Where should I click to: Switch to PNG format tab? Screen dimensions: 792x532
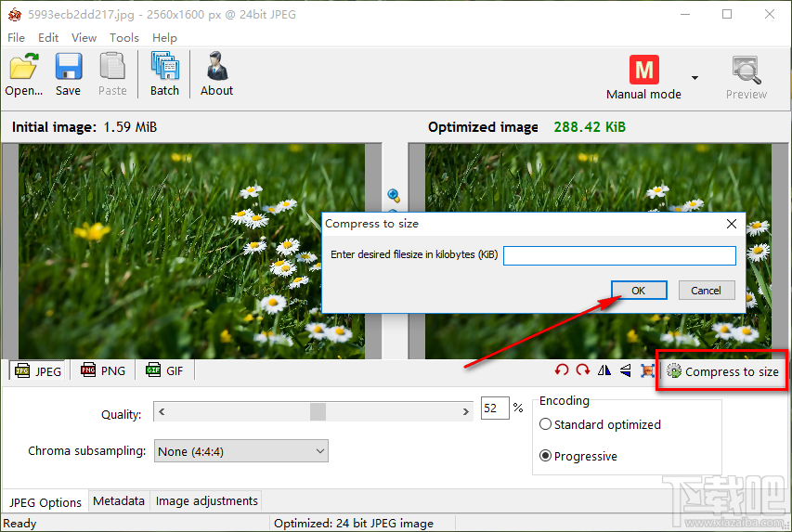click(102, 370)
